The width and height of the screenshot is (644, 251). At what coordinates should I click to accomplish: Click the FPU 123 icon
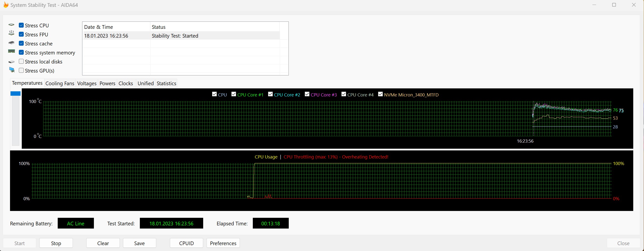coord(11,33)
